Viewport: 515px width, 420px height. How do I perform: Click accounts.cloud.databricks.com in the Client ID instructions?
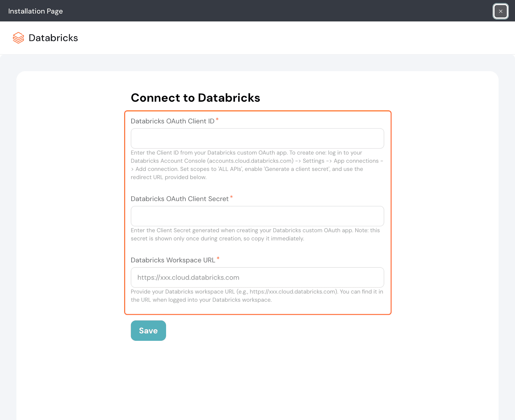point(251,161)
